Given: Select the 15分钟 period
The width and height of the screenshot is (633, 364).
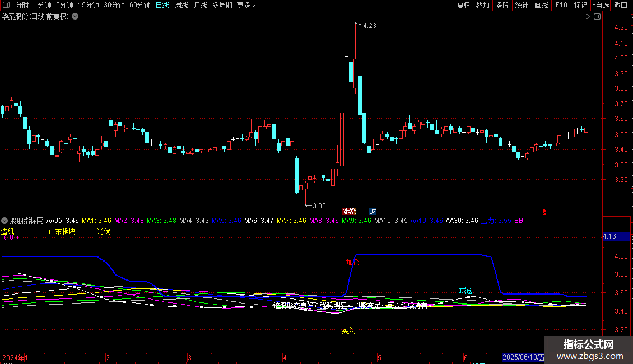Looking at the screenshot, I should pos(89,5).
